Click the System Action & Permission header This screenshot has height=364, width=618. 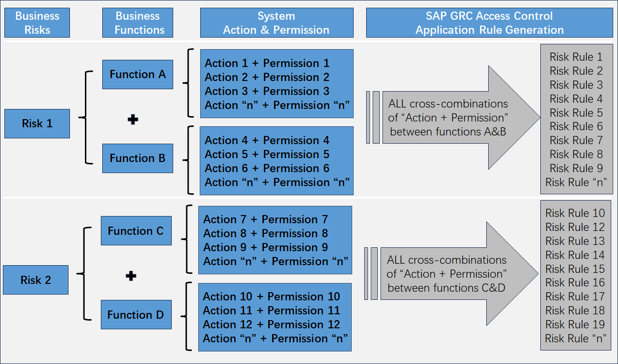[276, 23]
